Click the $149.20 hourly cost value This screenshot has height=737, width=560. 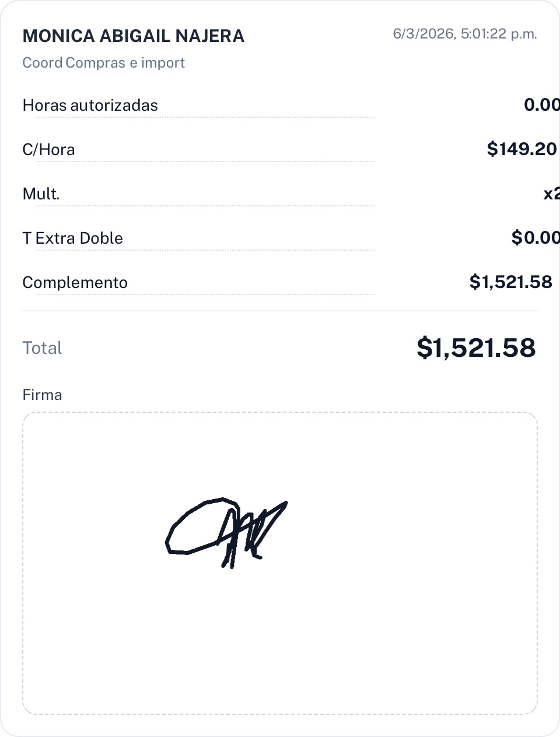521,149
